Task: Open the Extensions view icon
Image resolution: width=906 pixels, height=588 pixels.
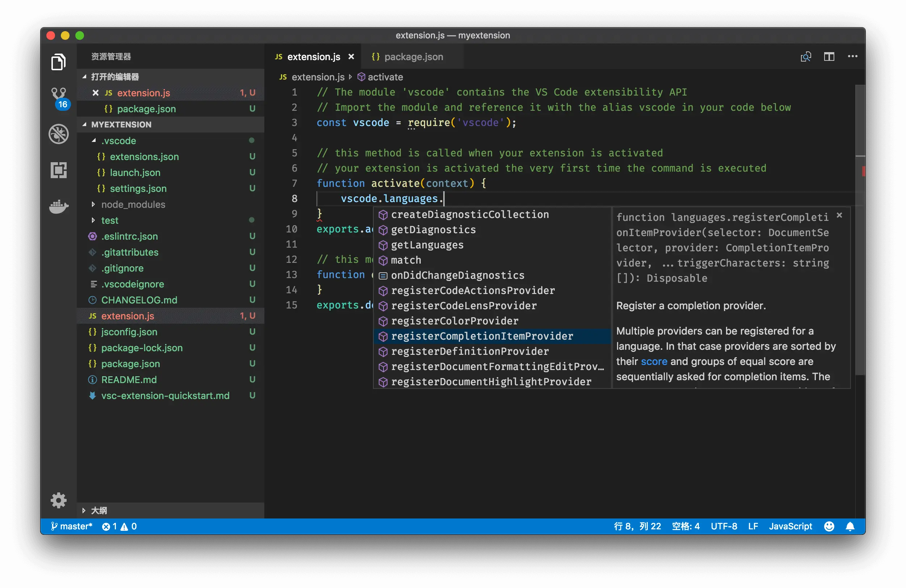Action: click(x=59, y=170)
